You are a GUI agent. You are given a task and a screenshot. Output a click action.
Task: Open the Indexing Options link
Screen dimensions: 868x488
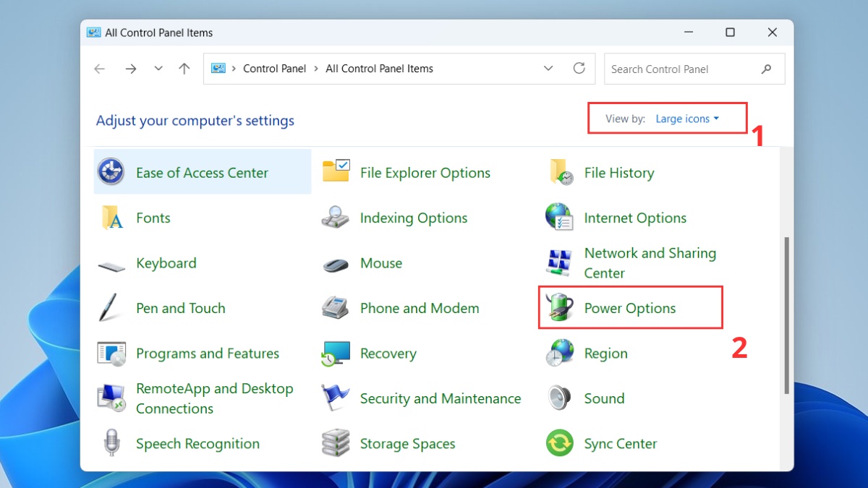click(x=414, y=218)
